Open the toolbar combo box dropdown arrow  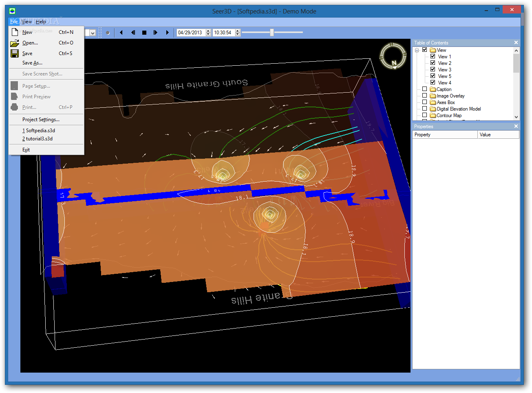pos(93,33)
